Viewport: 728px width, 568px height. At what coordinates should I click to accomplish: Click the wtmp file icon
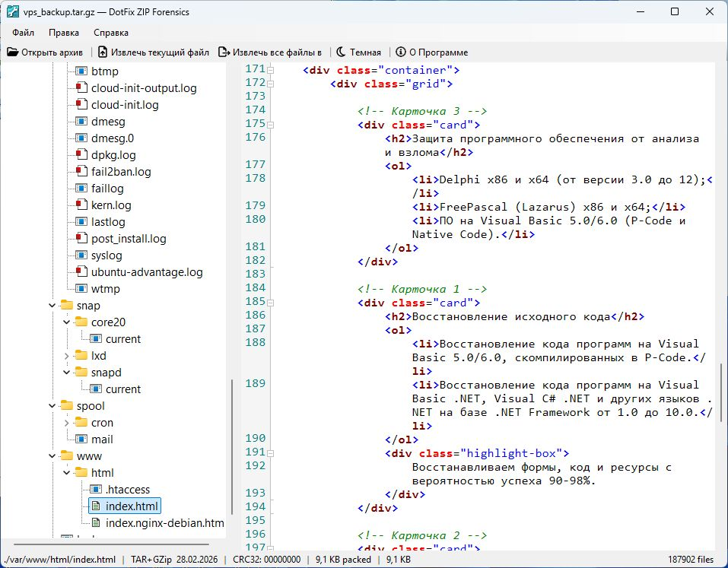(x=81, y=288)
